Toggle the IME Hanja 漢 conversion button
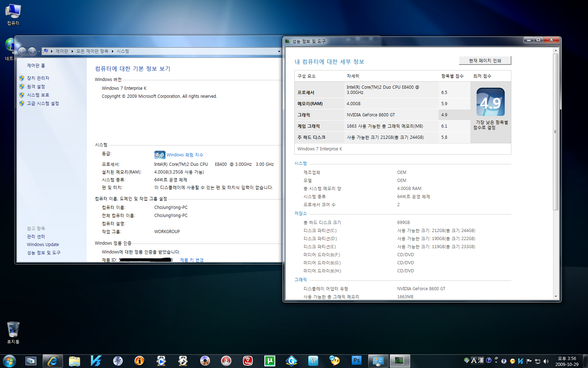The width and height of the screenshot is (588, 368). click(x=481, y=360)
